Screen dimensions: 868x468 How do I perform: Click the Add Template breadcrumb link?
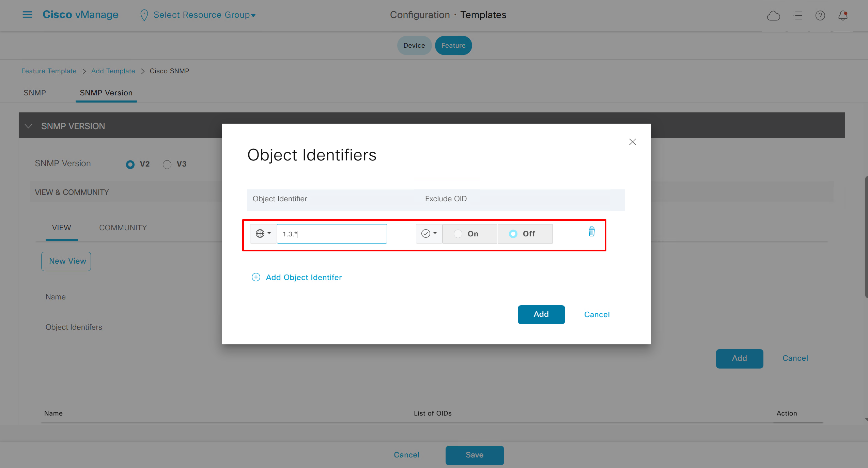coord(113,71)
